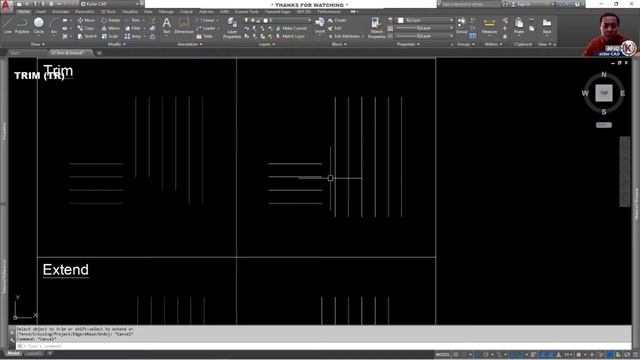Activate the Rotate command
This screenshot has width=640, height=360.
pos(111,20)
